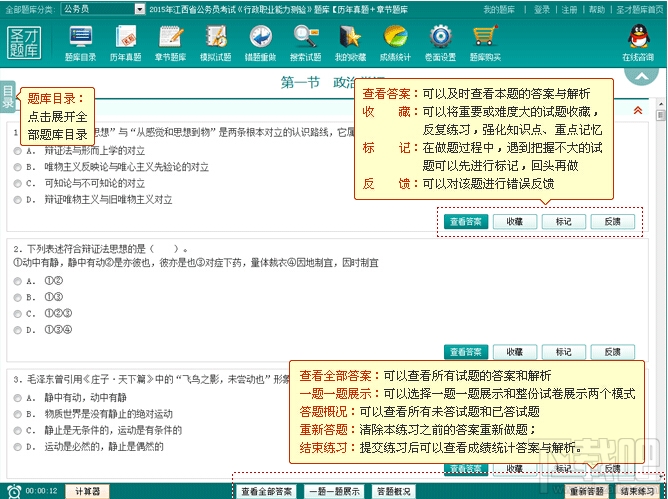Image resolution: width=668 pixels, height=499 pixels.
Task: Click 答题概况 in bottom bar
Action: (394, 492)
